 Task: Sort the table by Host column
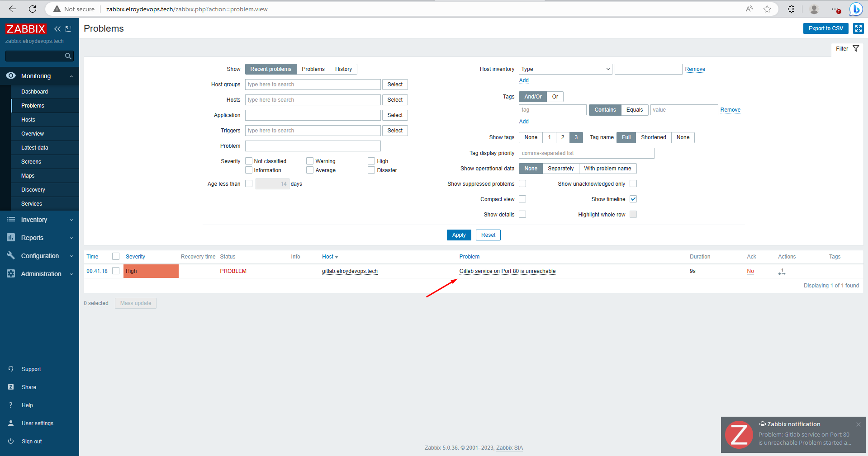(330, 257)
